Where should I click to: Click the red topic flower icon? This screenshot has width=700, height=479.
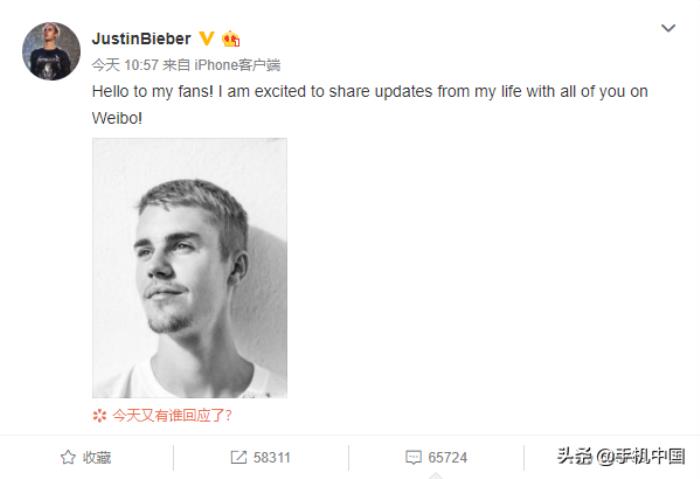100,416
